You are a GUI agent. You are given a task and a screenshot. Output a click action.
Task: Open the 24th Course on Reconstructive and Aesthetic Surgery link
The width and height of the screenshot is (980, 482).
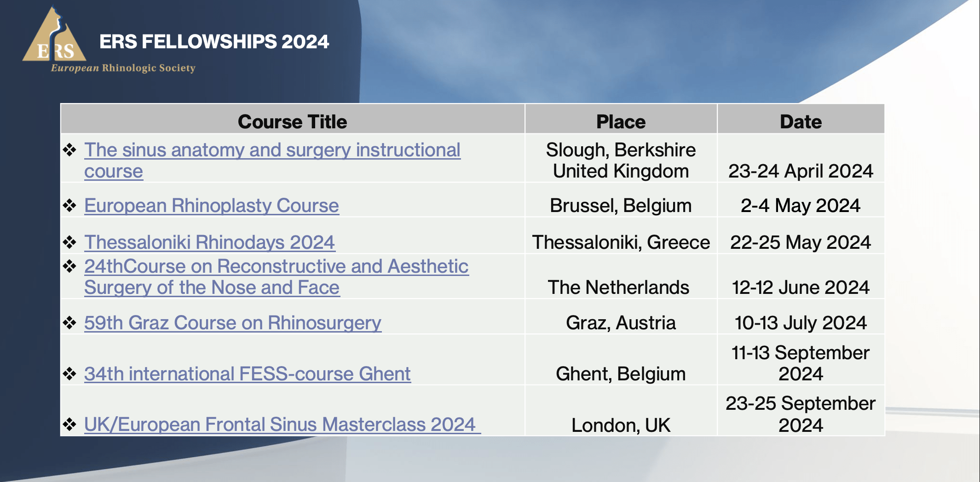276,267
